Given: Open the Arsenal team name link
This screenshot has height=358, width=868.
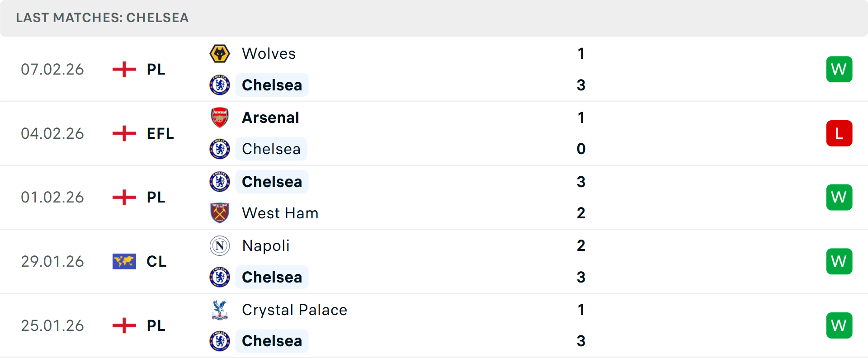Looking at the screenshot, I should point(270,118).
